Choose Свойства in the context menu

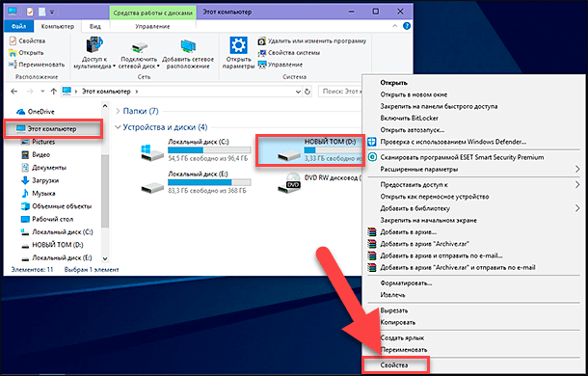[x=394, y=365]
